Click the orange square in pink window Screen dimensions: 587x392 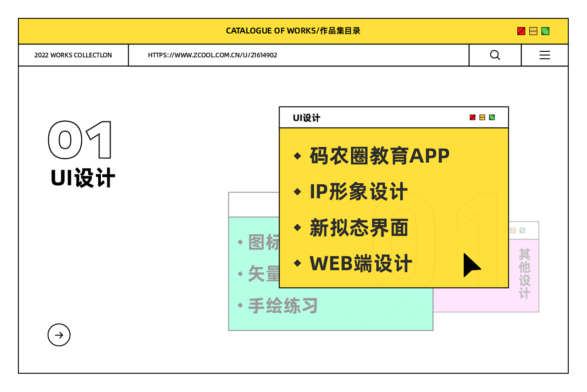coord(513,230)
